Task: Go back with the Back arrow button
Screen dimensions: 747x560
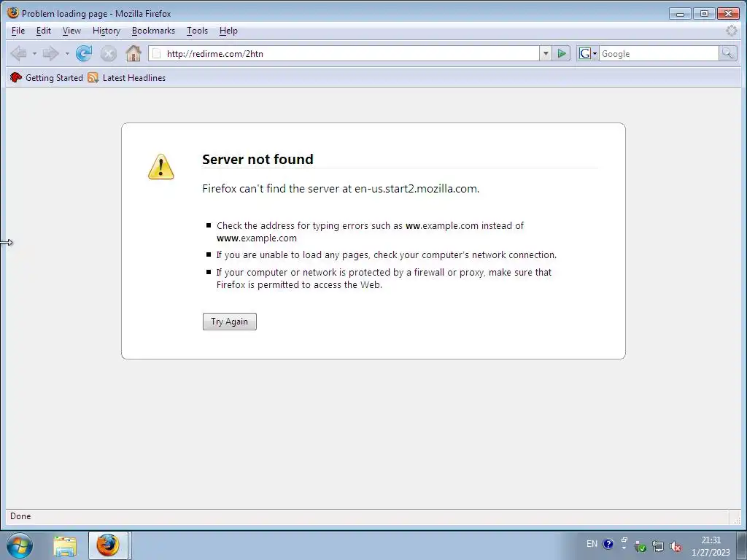Action: pos(18,53)
